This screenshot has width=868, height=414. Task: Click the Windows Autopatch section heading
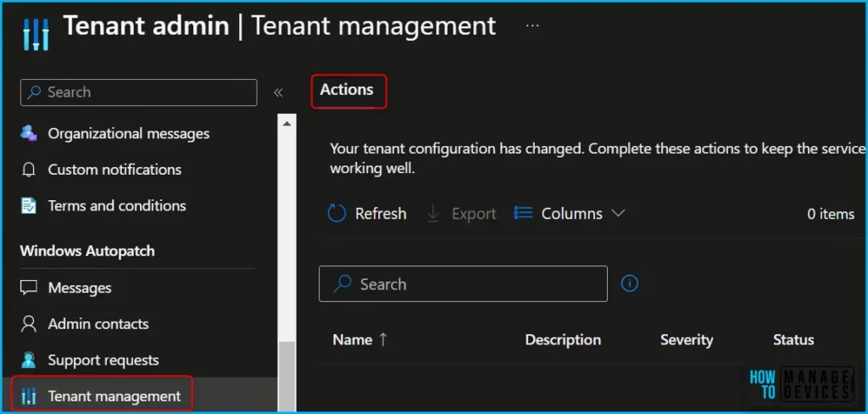tap(87, 251)
